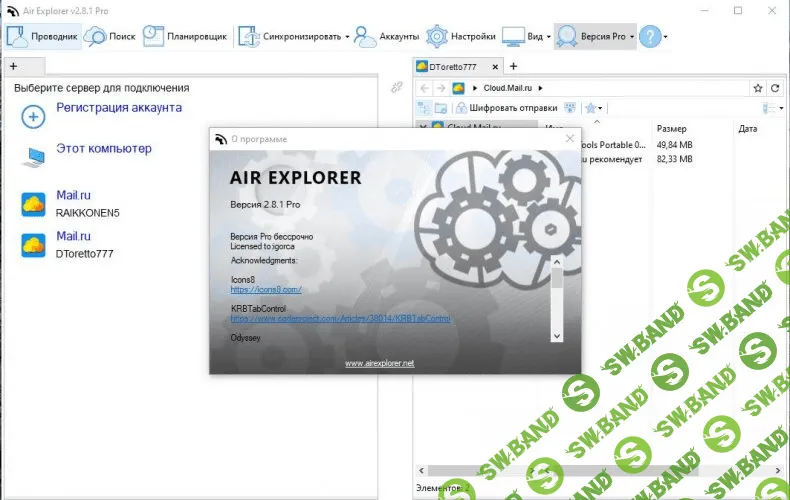Screen dimensions: 790x500
Task: Open the Планировщик scheduler
Action: point(185,36)
